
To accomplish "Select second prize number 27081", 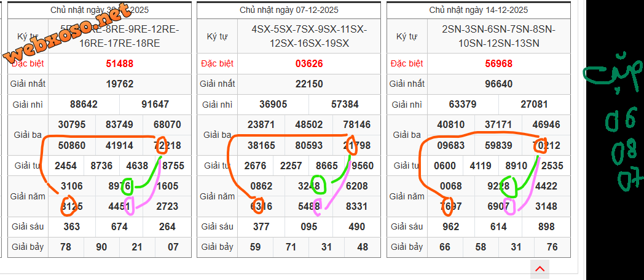I will (533, 104).
